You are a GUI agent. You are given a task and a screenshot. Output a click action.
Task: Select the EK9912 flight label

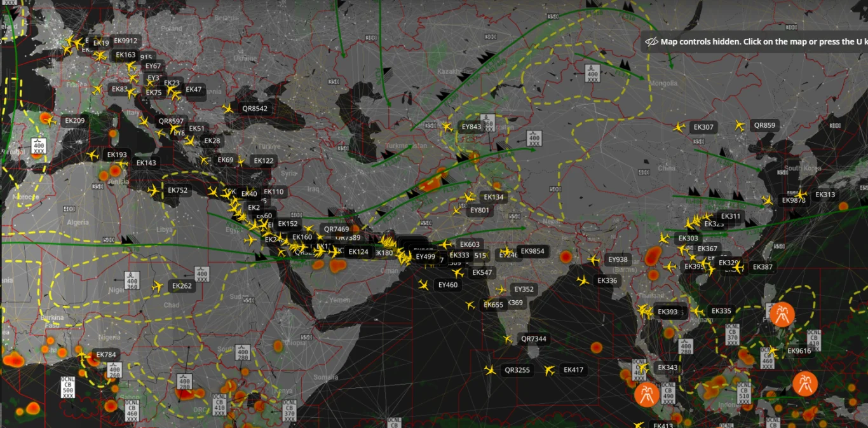126,41
